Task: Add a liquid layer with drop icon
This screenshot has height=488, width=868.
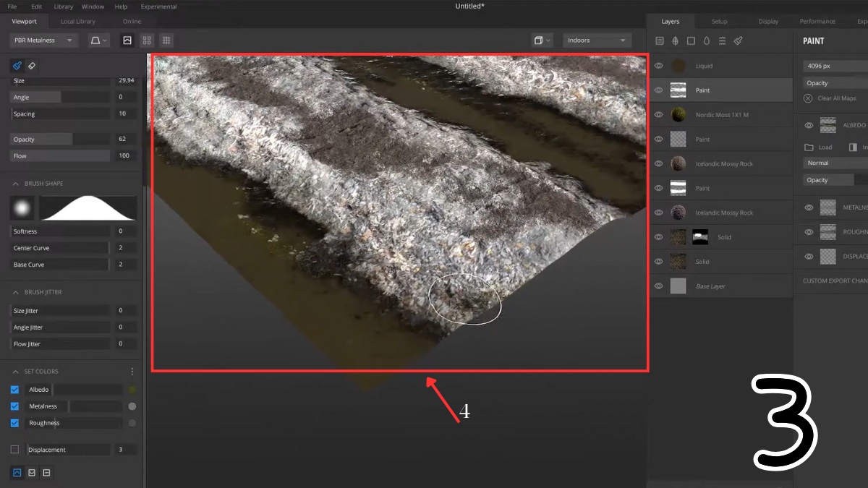Action: pyautogui.click(x=707, y=41)
